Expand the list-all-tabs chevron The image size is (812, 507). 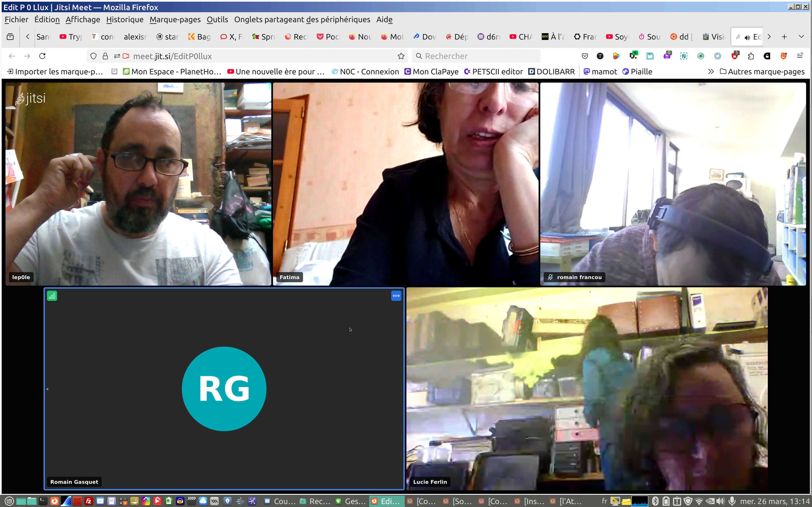801,37
